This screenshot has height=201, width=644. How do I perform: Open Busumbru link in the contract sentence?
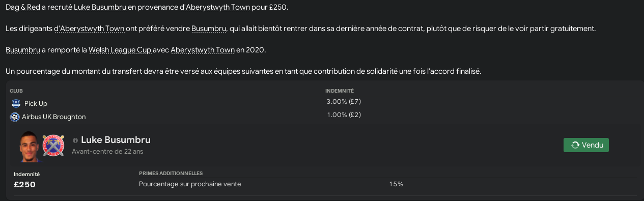click(x=209, y=28)
